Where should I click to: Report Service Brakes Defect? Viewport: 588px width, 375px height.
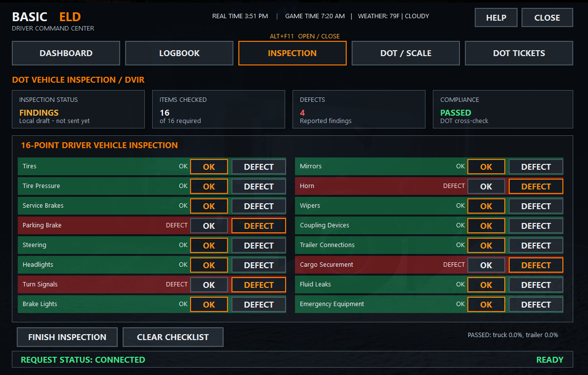click(x=259, y=206)
